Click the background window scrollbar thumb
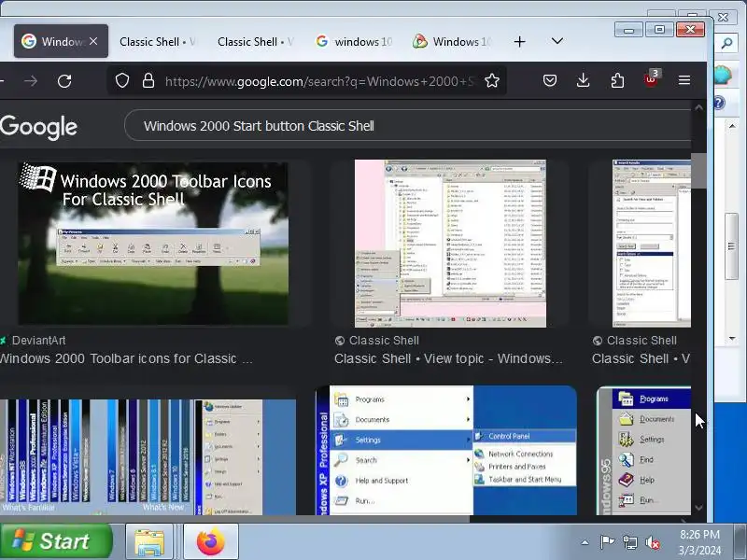Image resolution: width=747 pixels, height=560 pixels. point(732,245)
